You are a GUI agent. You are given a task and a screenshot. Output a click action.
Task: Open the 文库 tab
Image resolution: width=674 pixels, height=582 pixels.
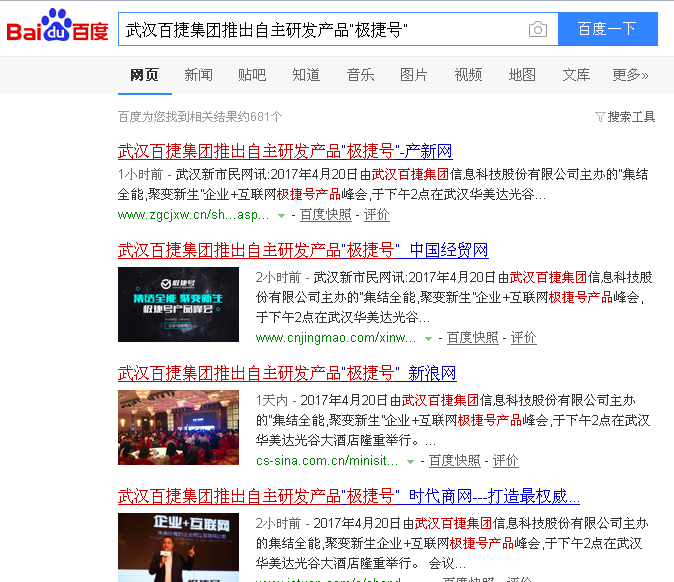point(576,75)
